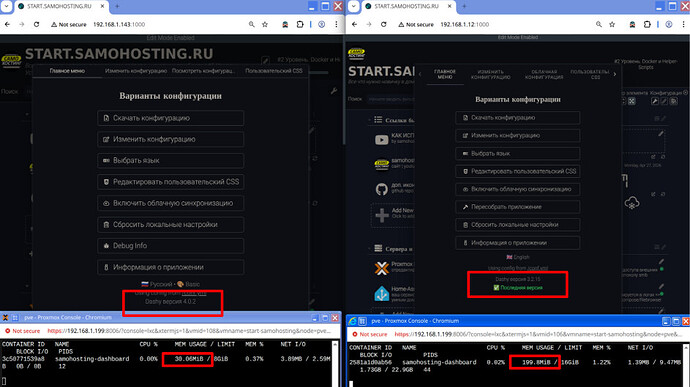Bookmark star in right 192.168.1.12 browser

tap(612, 25)
